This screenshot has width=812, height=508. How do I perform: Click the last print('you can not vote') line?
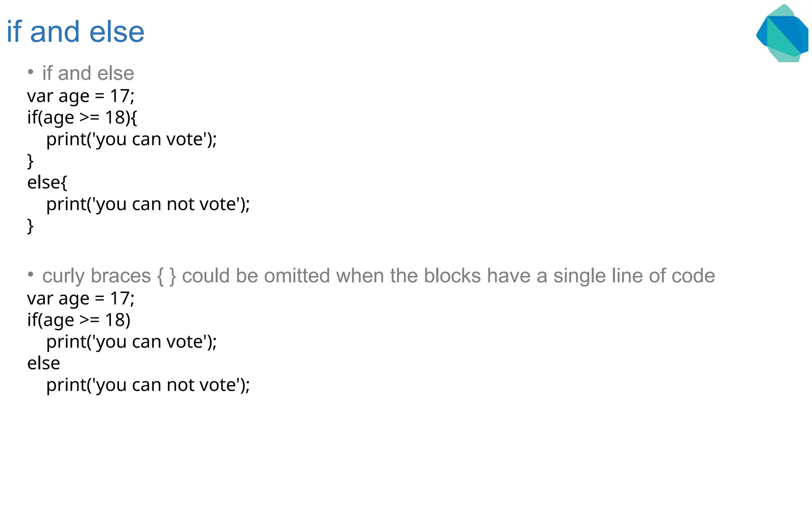click(148, 385)
